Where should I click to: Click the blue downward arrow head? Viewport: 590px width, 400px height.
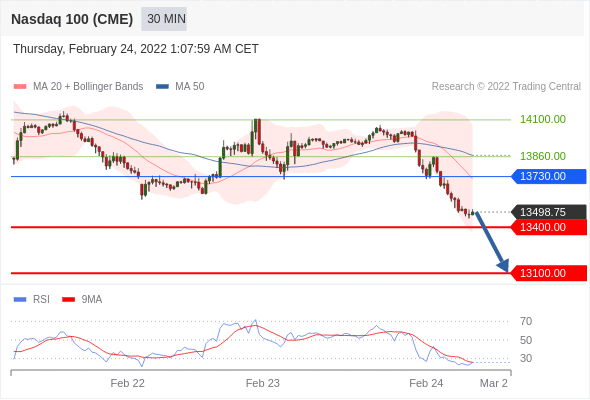point(503,265)
